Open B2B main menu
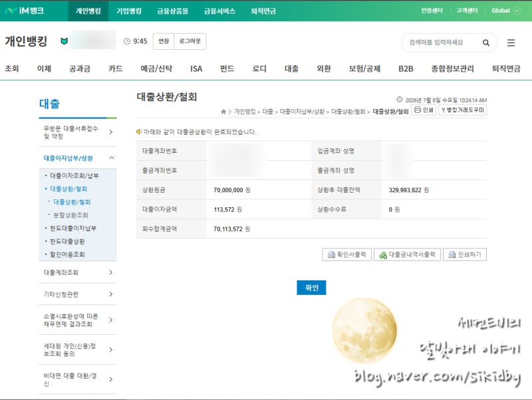 pyautogui.click(x=406, y=68)
